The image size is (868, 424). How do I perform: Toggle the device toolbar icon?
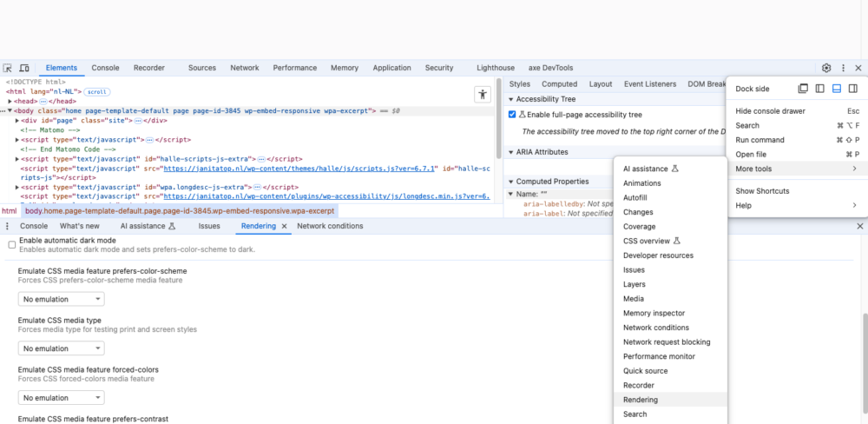24,68
